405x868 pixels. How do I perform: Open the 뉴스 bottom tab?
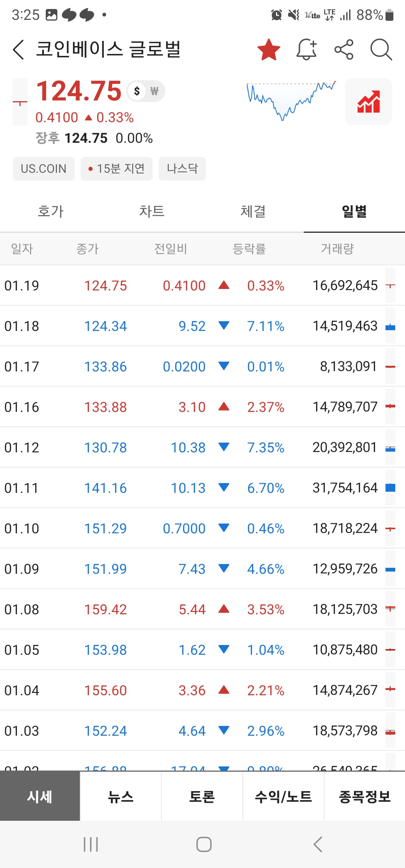tap(121, 796)
